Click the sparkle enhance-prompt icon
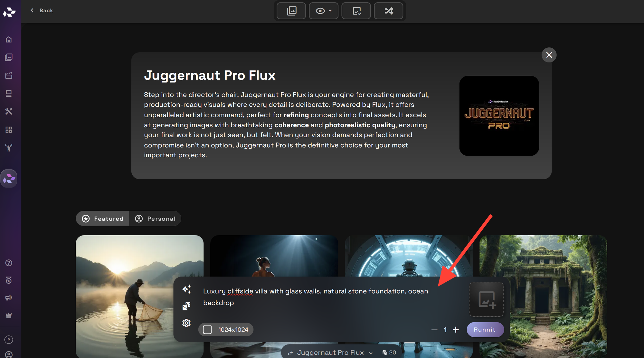Viewport: 644px width, 358px height. click(186, 289)
